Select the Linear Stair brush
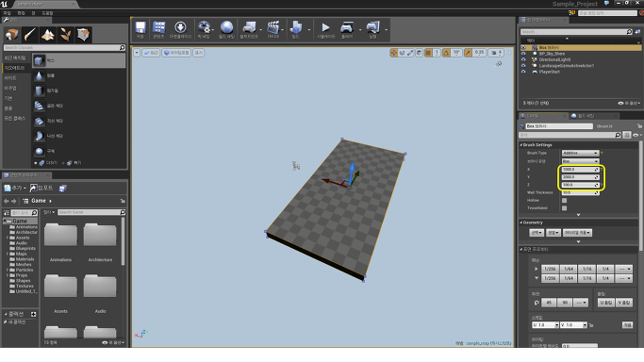This screenshot has height=362, width=644. pyautogui.click(x=79, y=121)
